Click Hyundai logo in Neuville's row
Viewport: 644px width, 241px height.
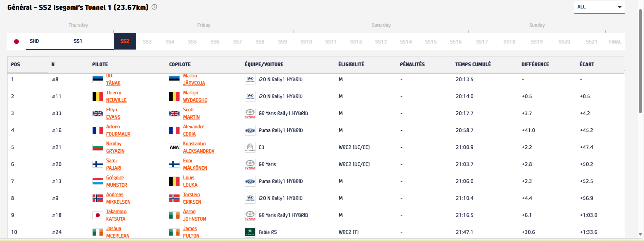point(250,96)
